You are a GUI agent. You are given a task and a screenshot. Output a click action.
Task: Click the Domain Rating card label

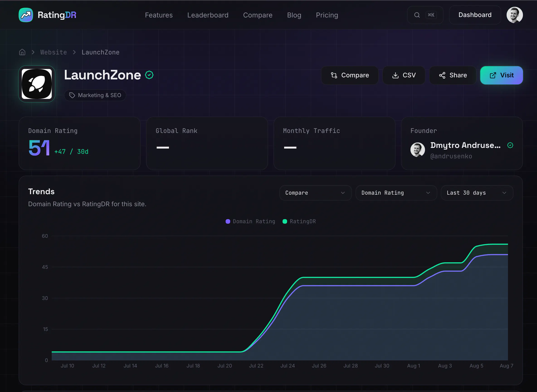point(53,131)
